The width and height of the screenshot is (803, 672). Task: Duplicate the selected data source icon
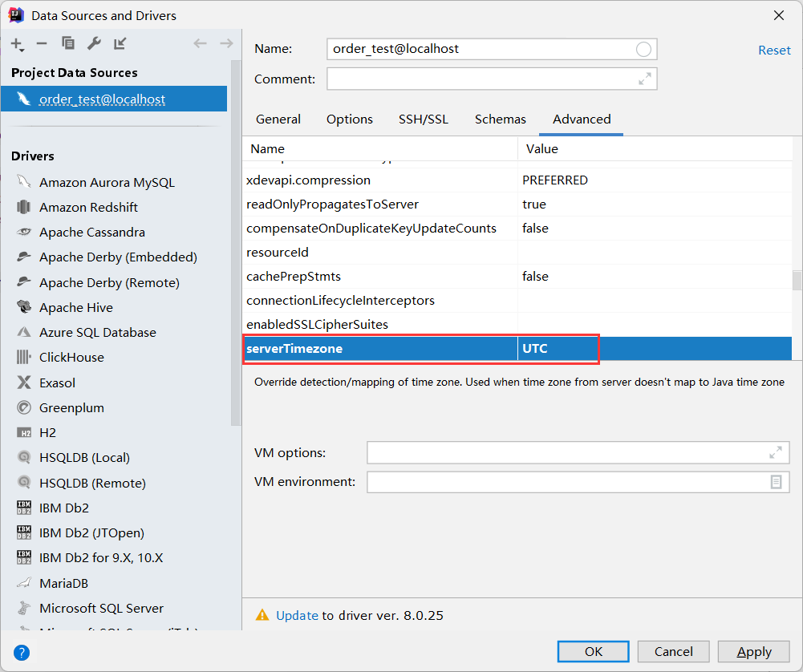click(68, 43)
